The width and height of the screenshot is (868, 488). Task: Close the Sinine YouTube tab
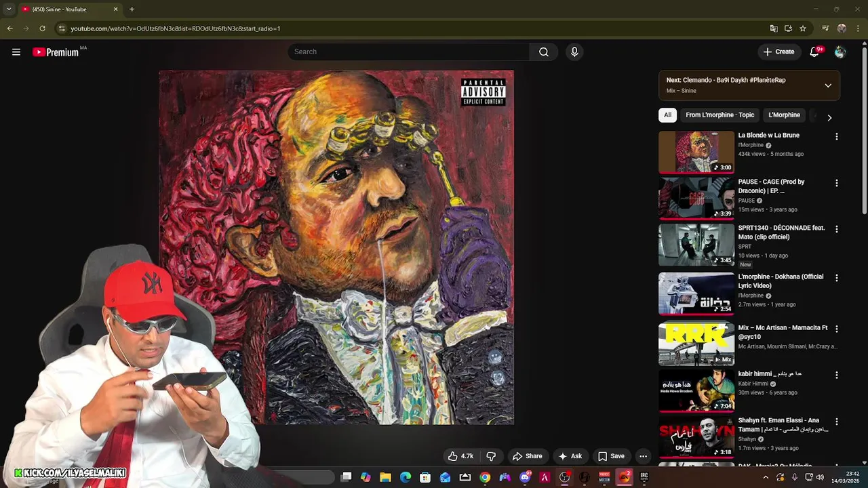(x=115, y=9)
